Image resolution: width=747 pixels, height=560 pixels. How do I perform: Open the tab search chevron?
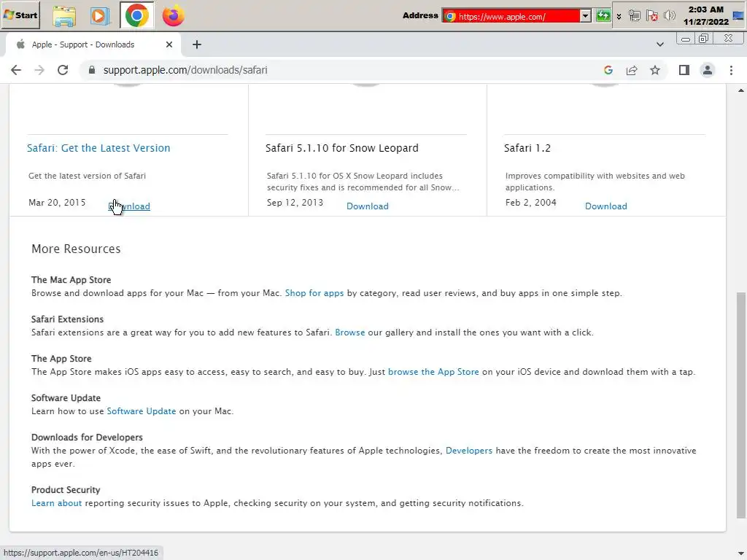point(659,44)
